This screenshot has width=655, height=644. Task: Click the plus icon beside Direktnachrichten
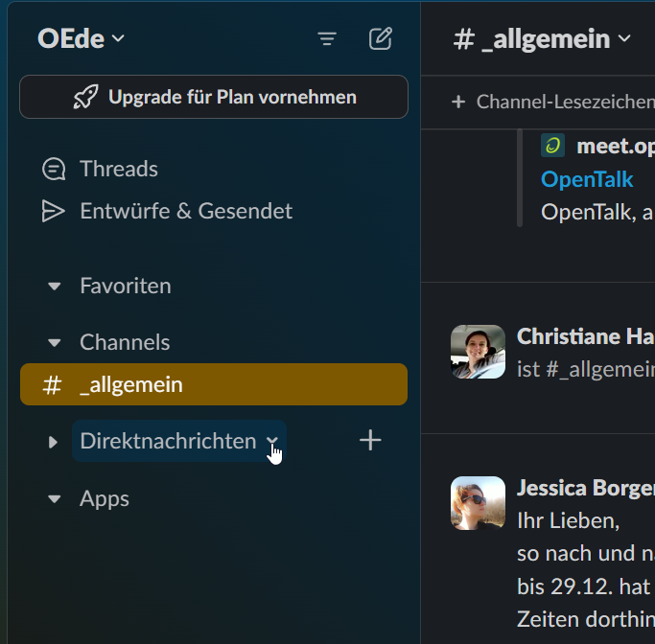point(370,441)
